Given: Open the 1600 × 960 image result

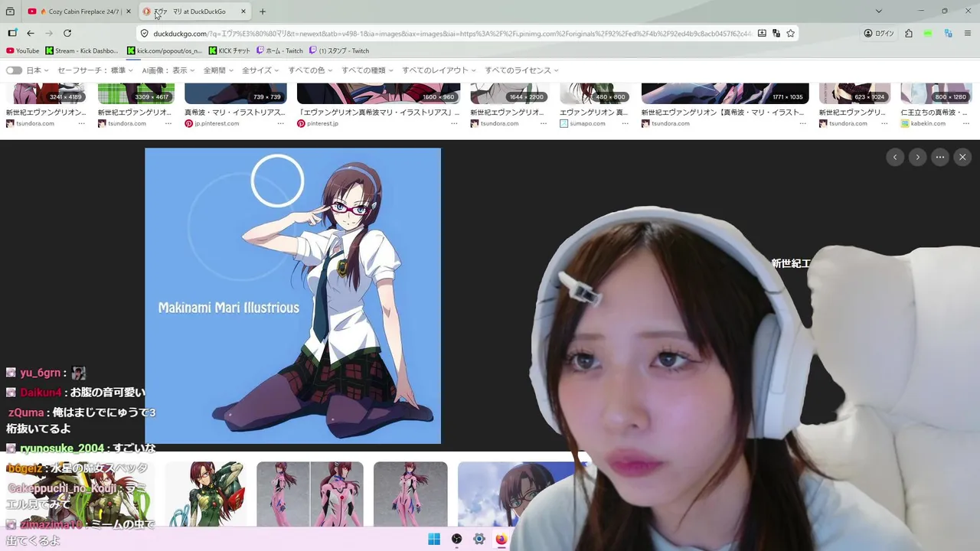Looking at the screenshot, I should pos(378,93).
